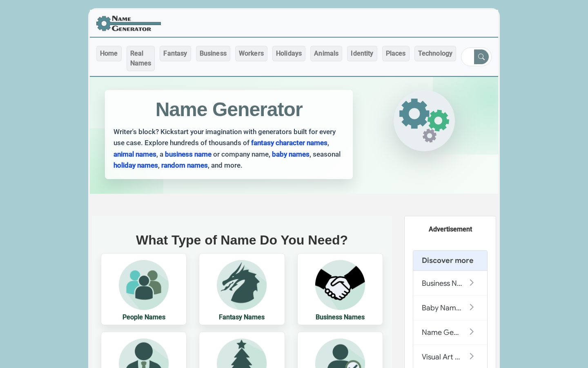Open the Real Names menu

coord(140,58)
